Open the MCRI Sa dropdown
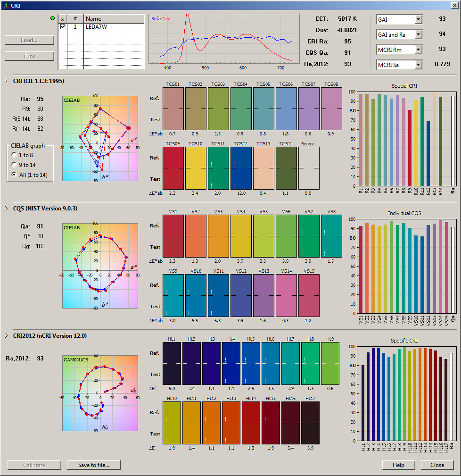461x476 pixels. pos(418,65)
